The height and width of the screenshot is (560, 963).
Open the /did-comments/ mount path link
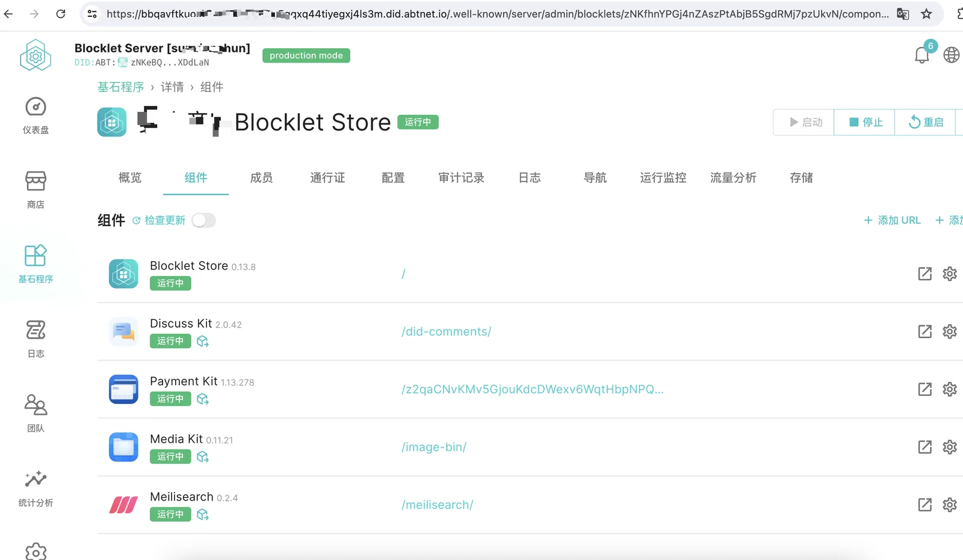click(x=447, y=331)
